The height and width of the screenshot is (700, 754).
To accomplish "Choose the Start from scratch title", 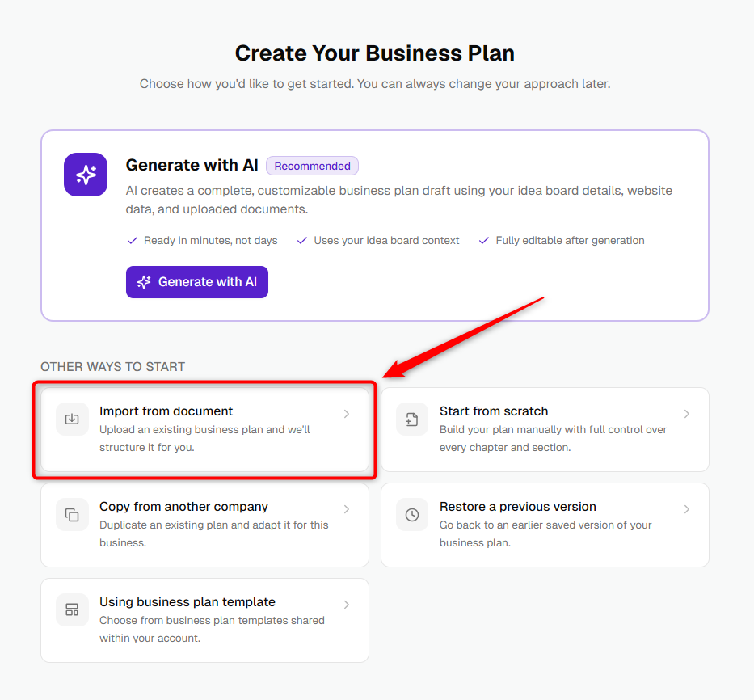I will (x=494, y=411).
